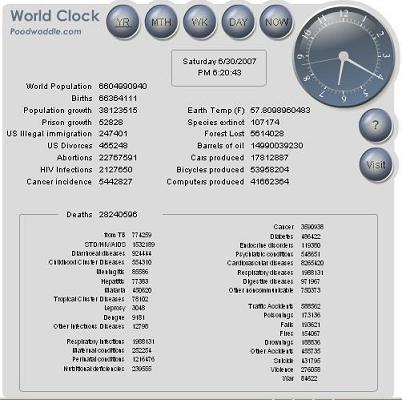
Task: Click the Digestive diseases row label
Action: click(268, 281)
